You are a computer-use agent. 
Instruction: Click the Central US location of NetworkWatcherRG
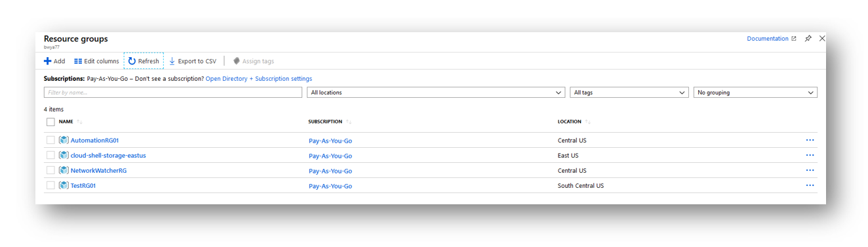coord(572,171)
